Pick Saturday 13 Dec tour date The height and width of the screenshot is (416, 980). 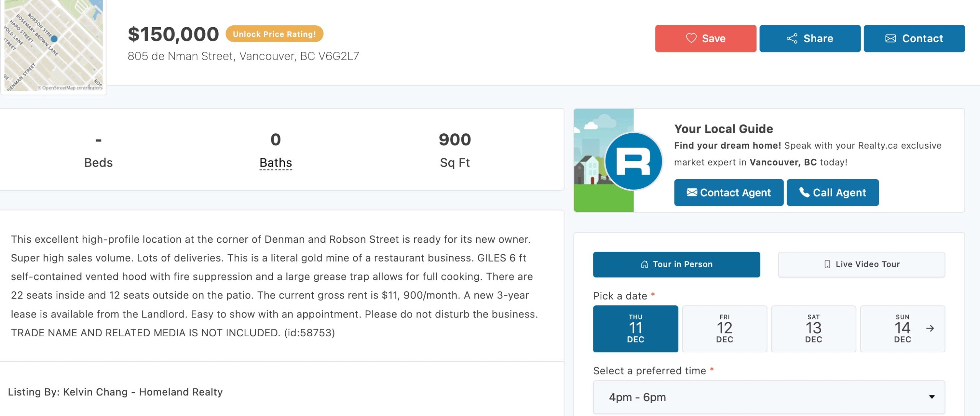click(x=813, y=329)
